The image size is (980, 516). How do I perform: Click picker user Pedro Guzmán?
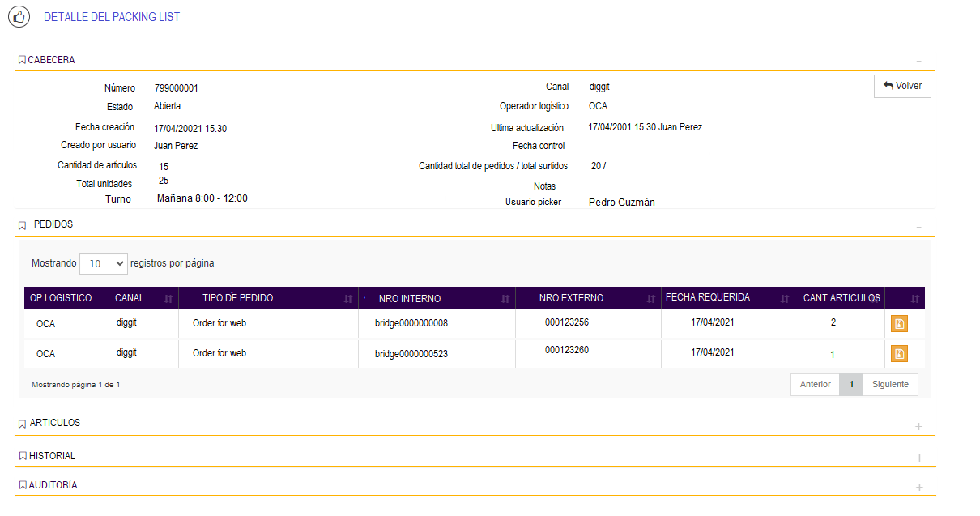pos(622,203)
